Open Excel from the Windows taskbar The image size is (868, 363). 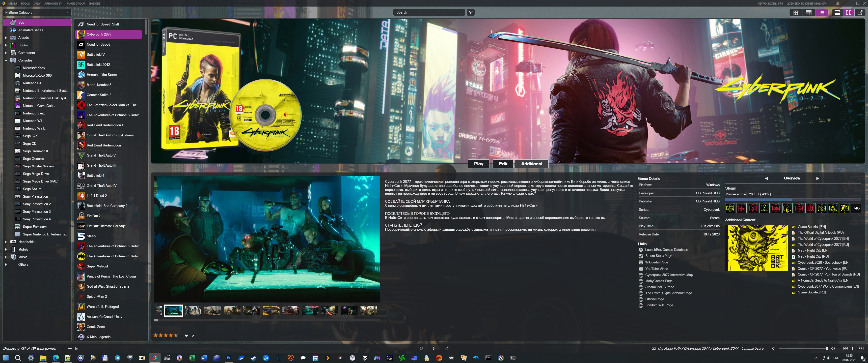point(192,358)
